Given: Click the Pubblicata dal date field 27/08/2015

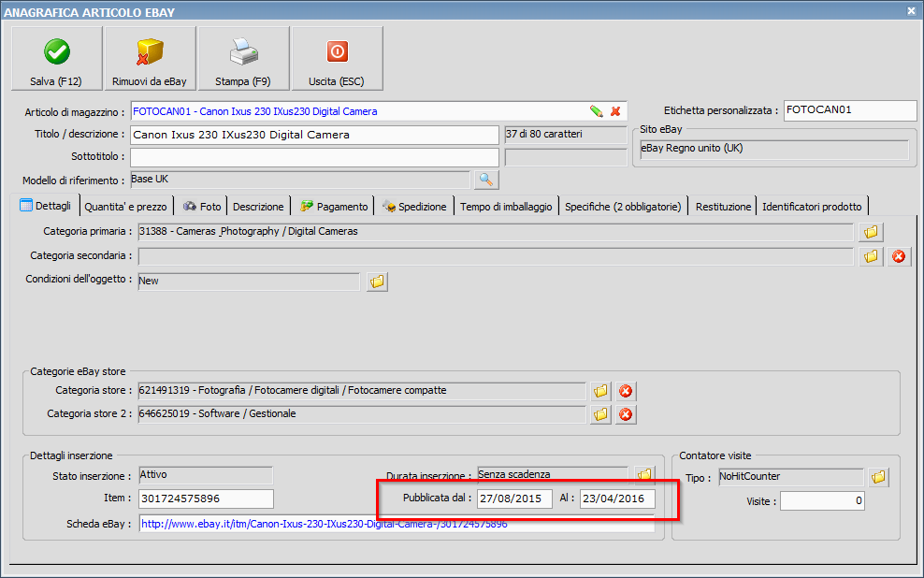Looking at the screenshot, I should (514, 499).
